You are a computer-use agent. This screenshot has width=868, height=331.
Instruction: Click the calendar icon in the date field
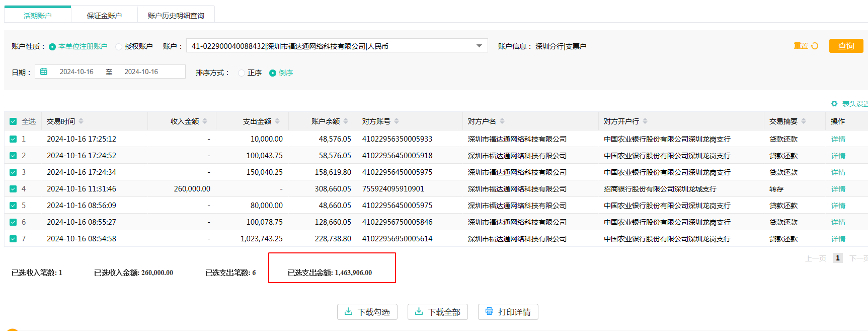[x=44, y=72]
